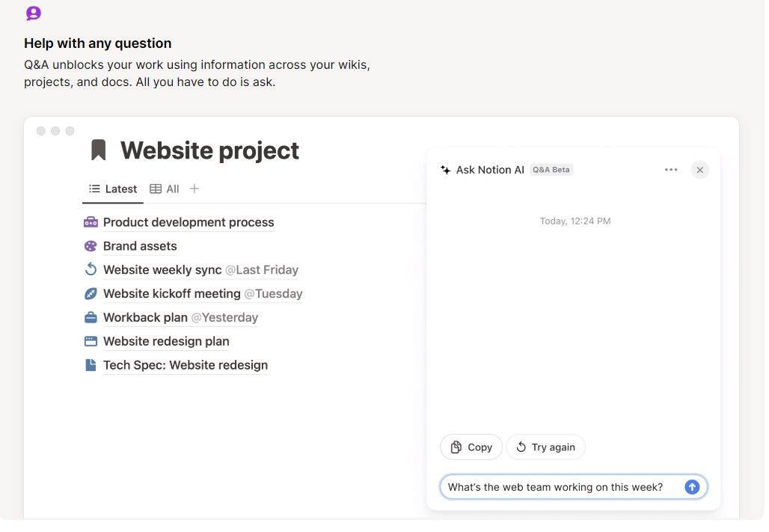769x532 pixels.
Task: Open the Website kickoff meeting page
Action: [171, 293]
